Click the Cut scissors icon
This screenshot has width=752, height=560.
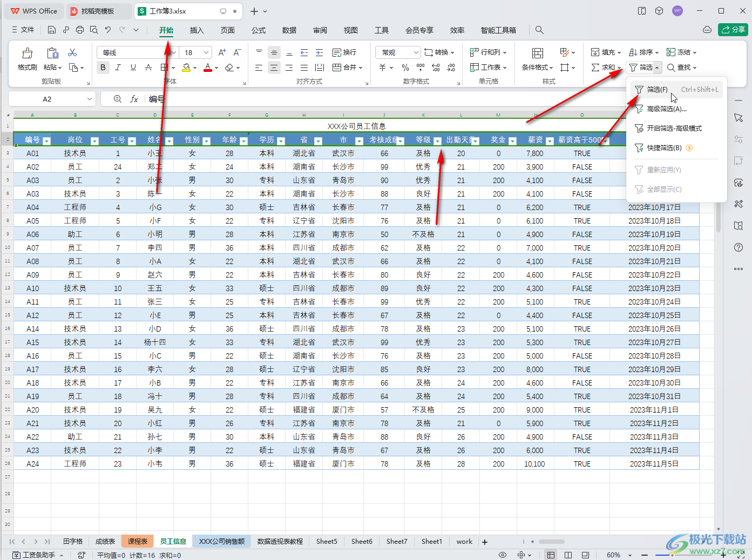(x=72, y=52)
